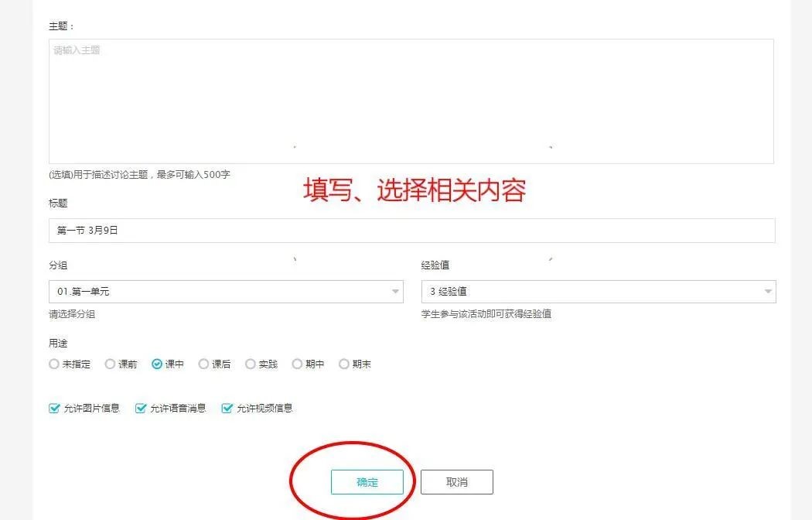The height and width of the screenshot is (520, 812).
Task: Select 课后 as the usage
Action: [x=203, y=364]
